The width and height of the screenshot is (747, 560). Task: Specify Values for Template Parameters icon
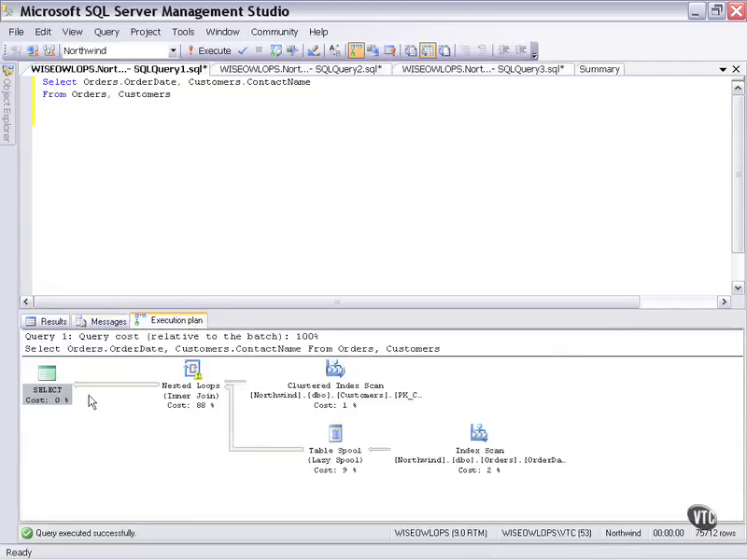pyautogui.click(x=334, y=50)
